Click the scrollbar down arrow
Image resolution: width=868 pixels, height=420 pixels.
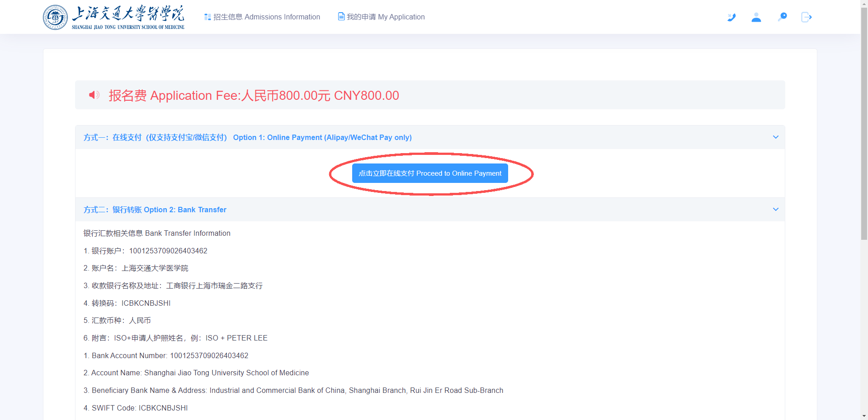(864, 416)
